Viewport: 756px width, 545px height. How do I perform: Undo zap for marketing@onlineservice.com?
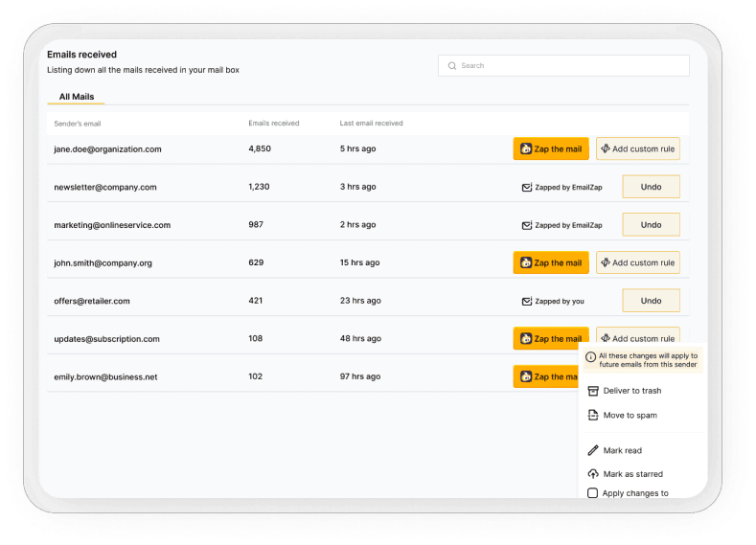tap(651, 225)
